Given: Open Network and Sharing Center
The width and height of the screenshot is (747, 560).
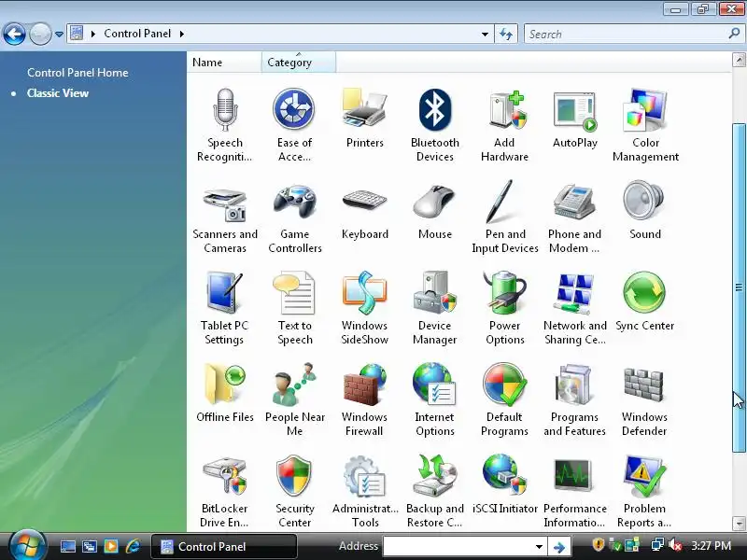Looking at the screenshot, I should [x=574, y=309].
